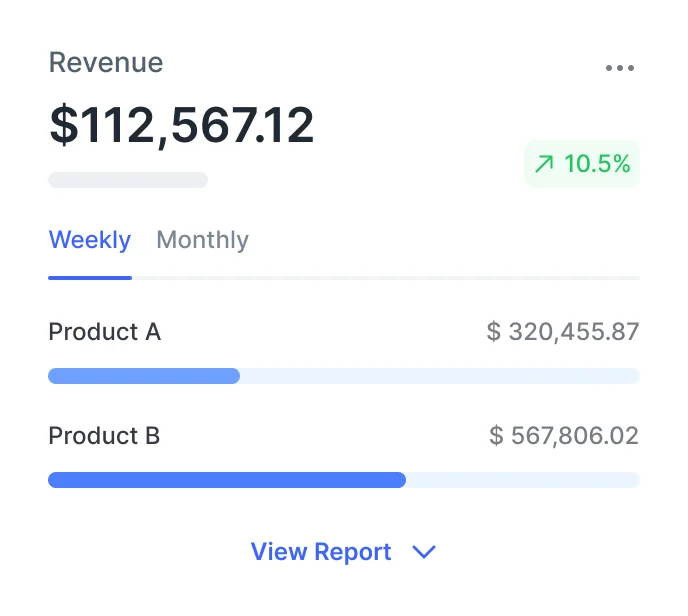Image resolution: width=688 pixels, height=616 pixels.
Task: Click the blue underline beneath Weekly
Action: (90, 277)
